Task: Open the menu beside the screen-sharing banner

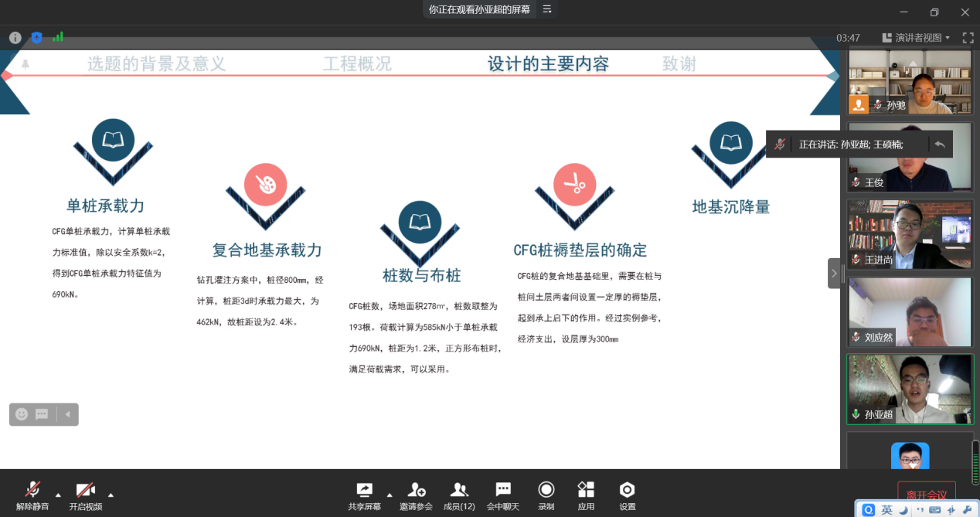Action: (x=547, y=9)
